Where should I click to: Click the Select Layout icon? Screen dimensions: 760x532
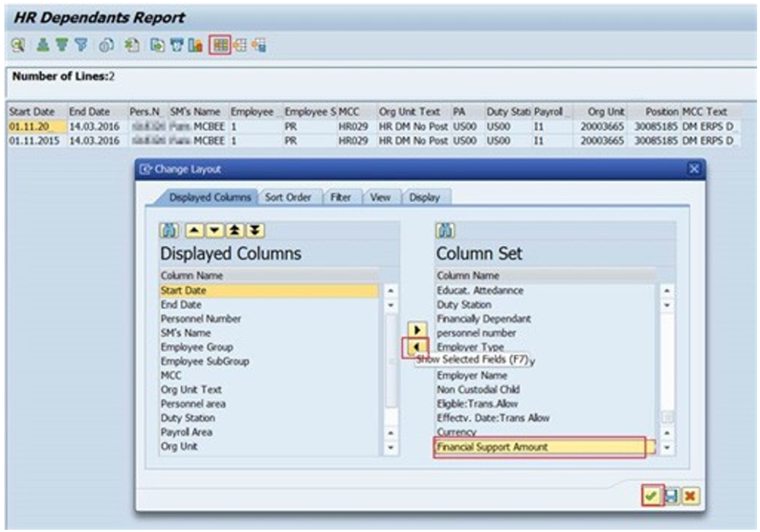pos(240,46)
